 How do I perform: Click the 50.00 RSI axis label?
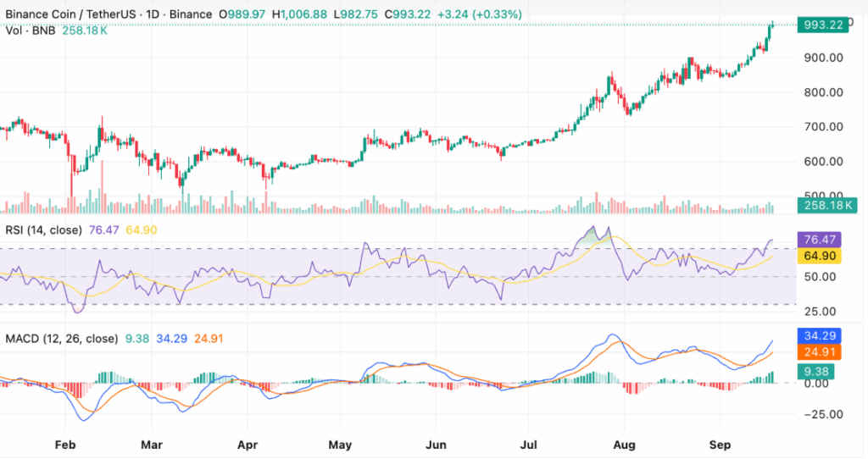coord(820,277)
